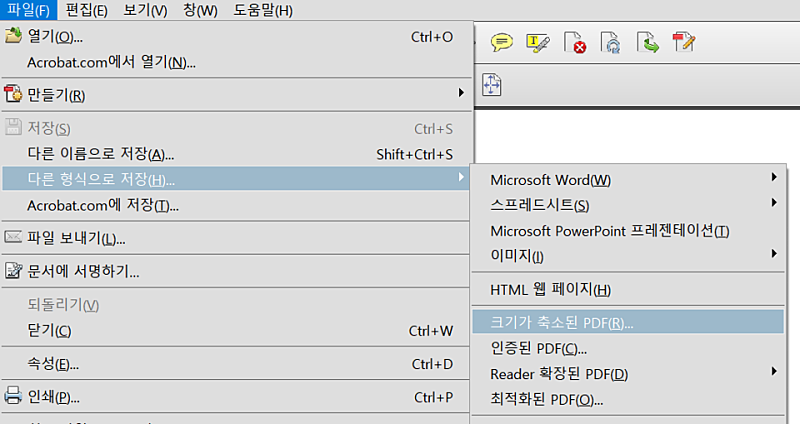Choose 최적화된 PDF(O)...
Image resolution: width=800 pixels, height=424 pixels.
628,399
